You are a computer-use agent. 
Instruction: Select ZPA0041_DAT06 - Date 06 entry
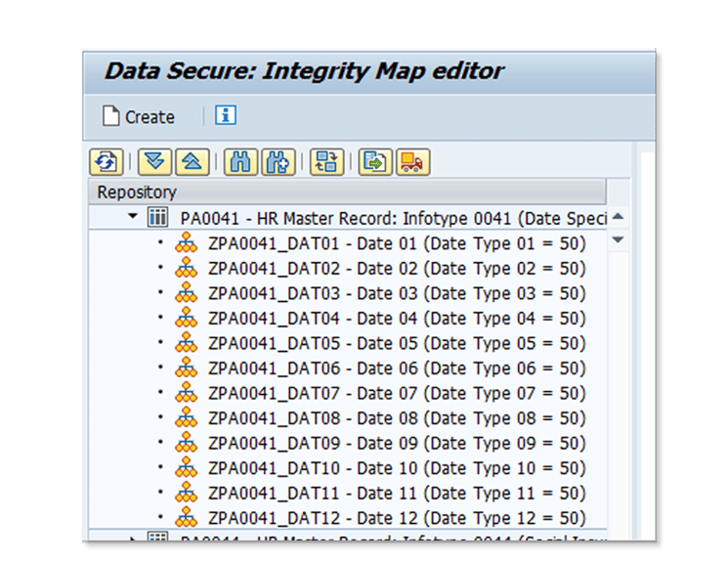click(x=397, y=368)
